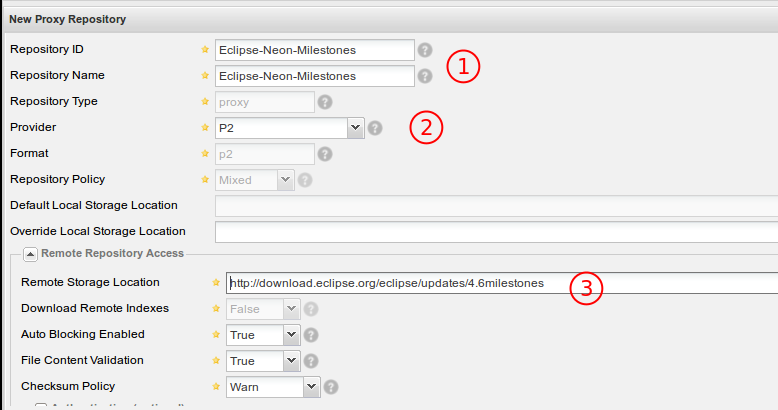Open help icon next to Repository ID
The height and width of the screenshot is (410, 778).
[425, 50]
